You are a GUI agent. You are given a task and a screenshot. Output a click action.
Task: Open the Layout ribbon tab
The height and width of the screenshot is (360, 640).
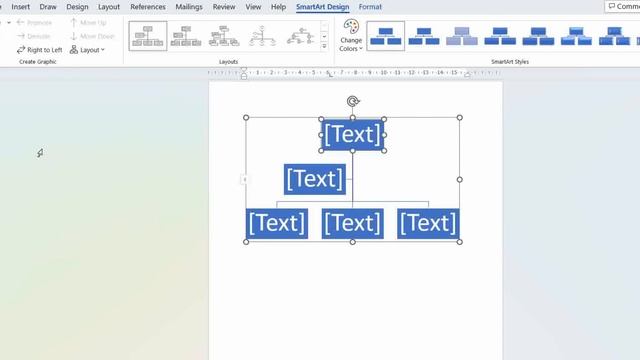coord(109,7)
